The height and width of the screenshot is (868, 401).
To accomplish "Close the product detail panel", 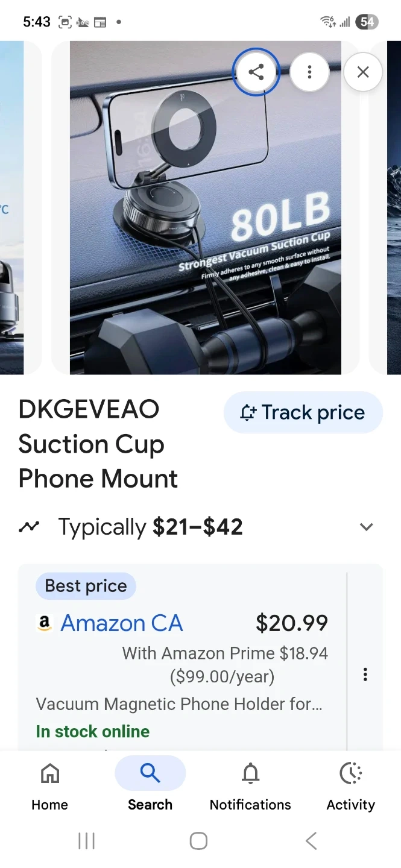I will 363,72.
